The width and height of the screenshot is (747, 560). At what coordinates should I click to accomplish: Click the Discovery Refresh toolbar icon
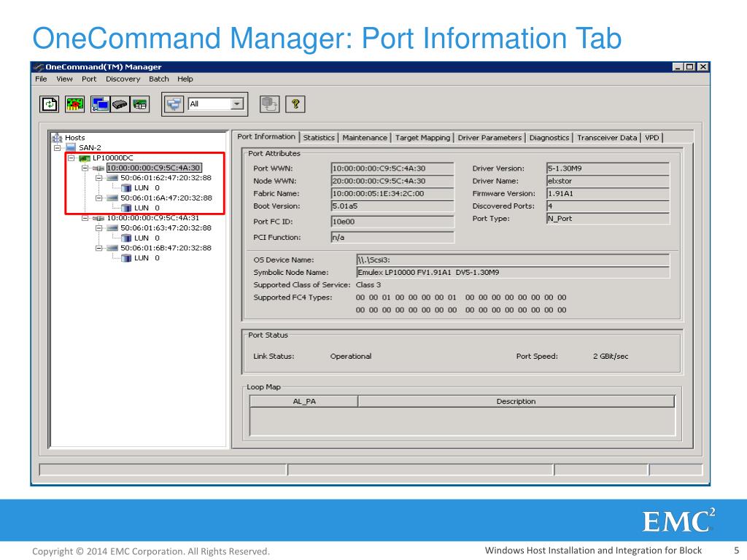click(x=50, y=104)
